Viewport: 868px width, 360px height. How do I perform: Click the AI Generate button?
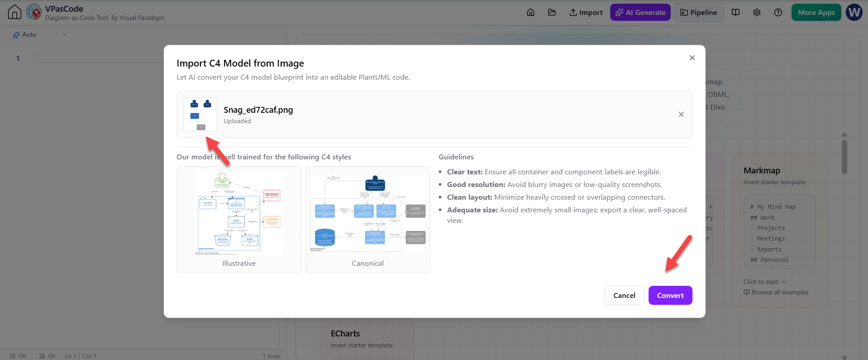(x=640, y=12)
